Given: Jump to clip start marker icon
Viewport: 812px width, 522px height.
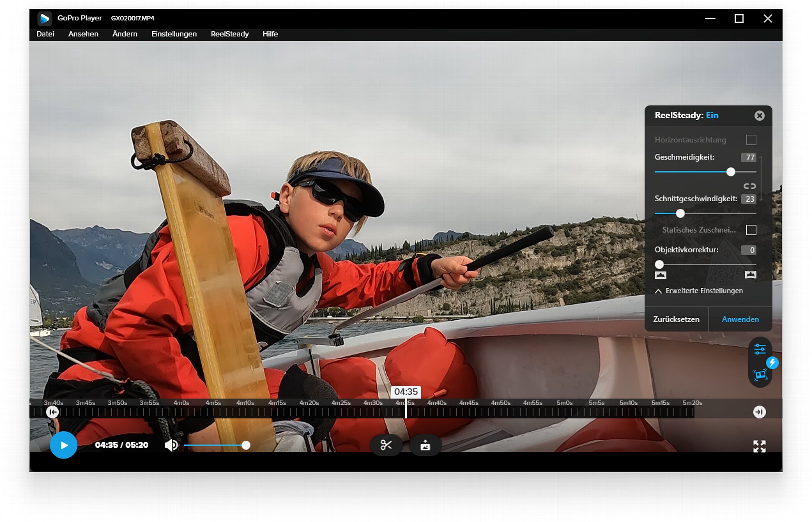Looking at the screenshot, I should tap(52, 412).
